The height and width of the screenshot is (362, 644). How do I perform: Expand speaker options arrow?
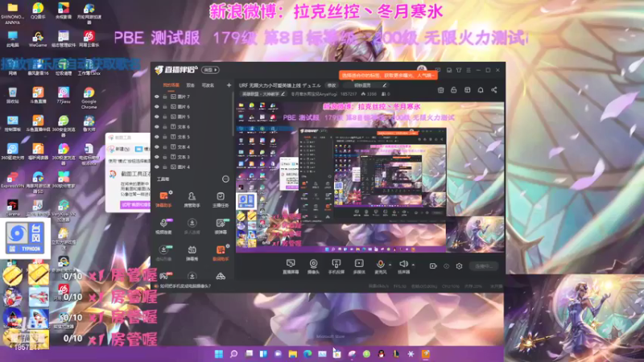click(413, 265)
